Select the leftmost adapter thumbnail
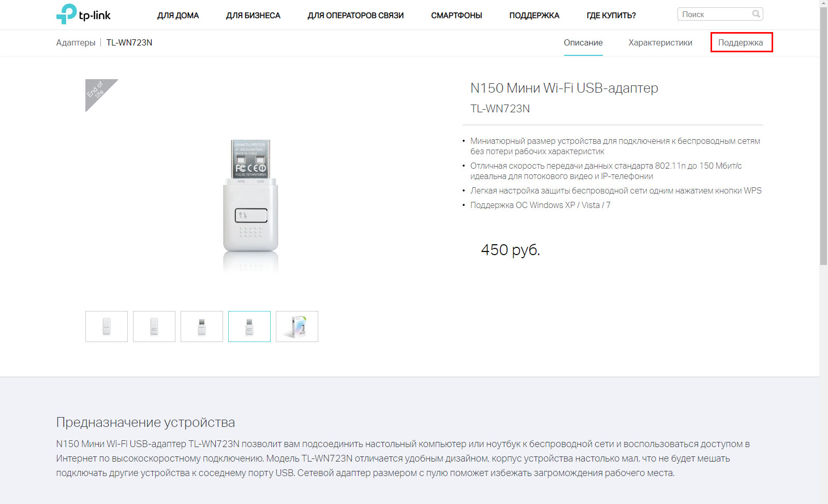Viewport: 828px width, 504px height. pos(107,327)
